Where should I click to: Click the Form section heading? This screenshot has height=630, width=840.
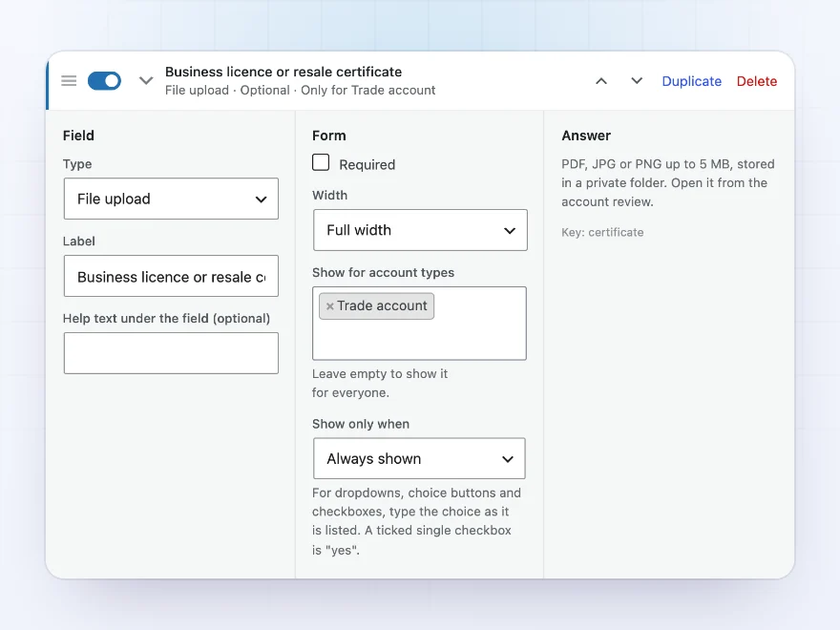329,136
